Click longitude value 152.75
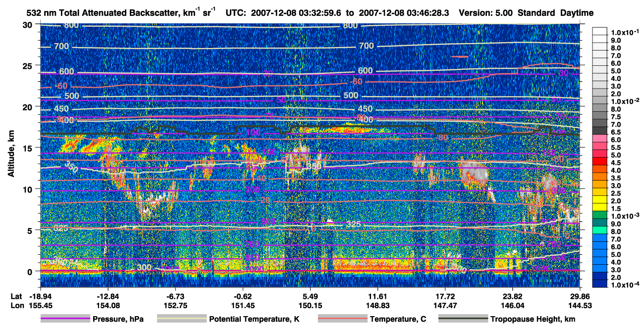 [176, 305]
